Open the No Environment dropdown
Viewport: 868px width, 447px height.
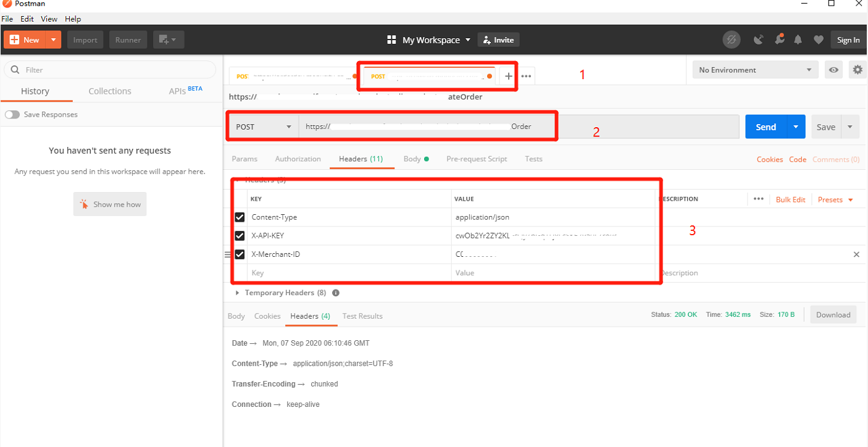[x=754, y=70]
